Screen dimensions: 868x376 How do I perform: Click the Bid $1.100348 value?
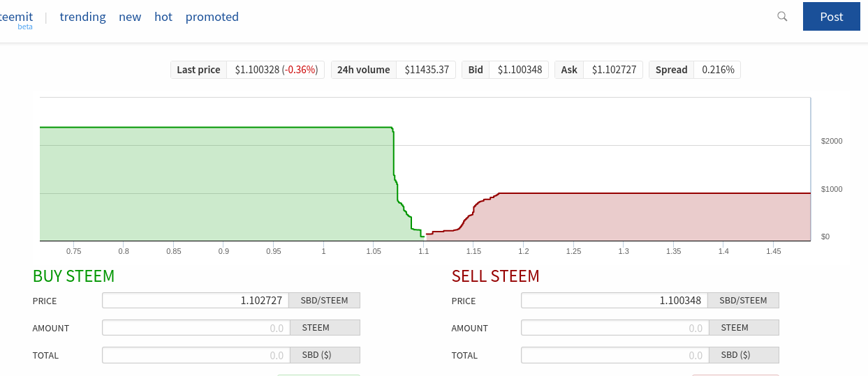click(520, 70)
